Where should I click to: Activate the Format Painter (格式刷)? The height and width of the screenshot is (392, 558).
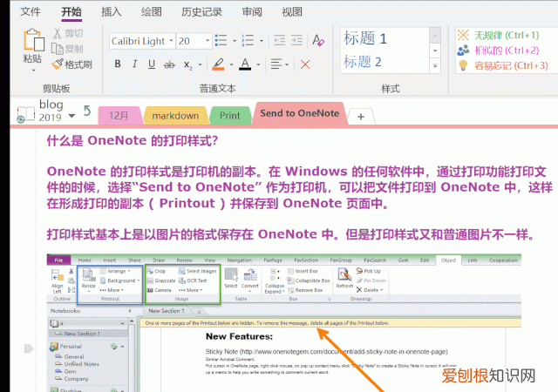pos(71,64)
